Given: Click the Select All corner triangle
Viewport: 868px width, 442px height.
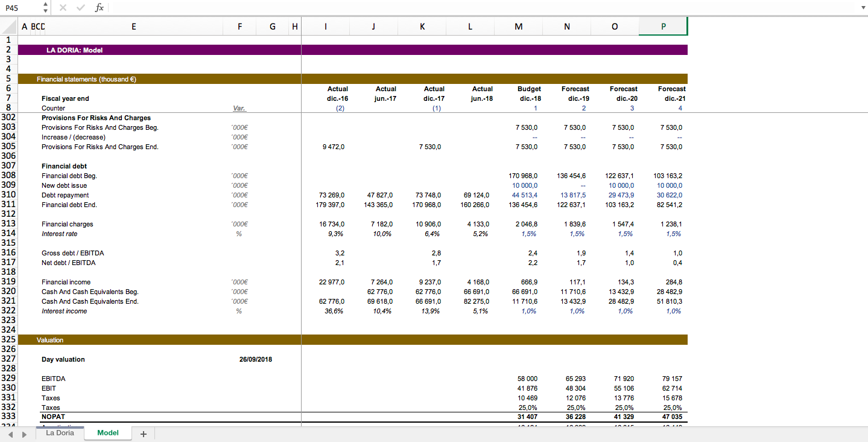Looking at the screenshot, I should (x=9, y=26).
